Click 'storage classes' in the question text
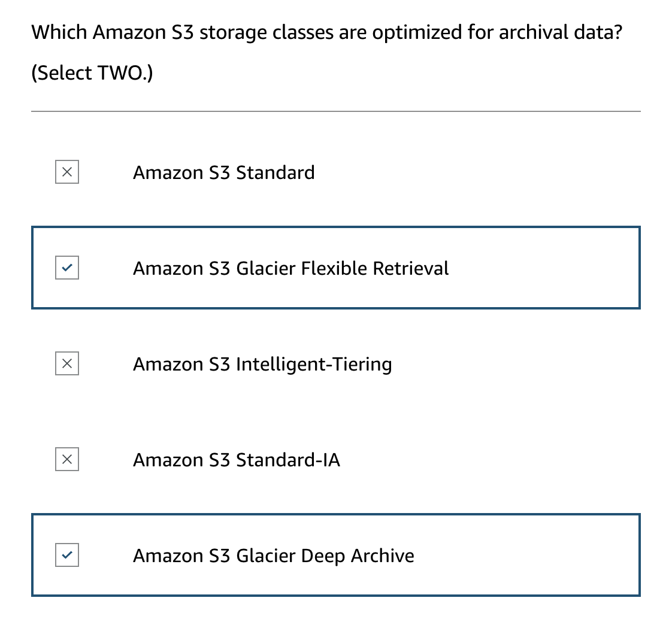This screenshot has width=672, height=619. coord(266,32)
